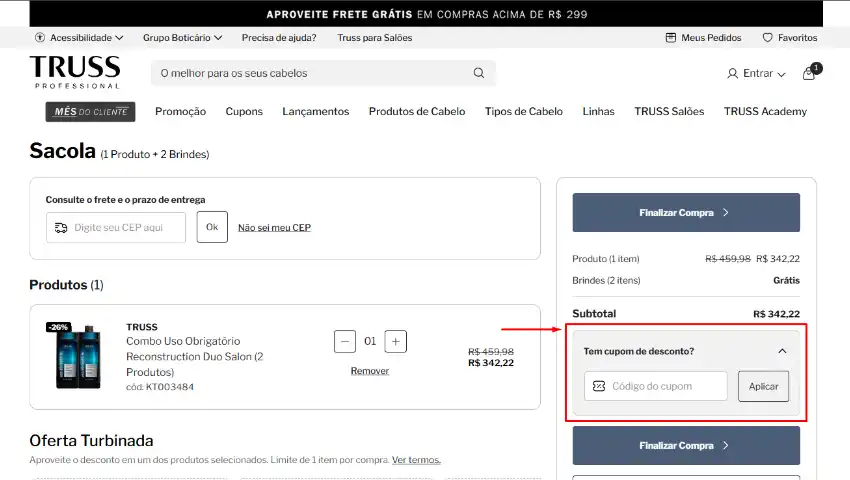The width and height of the screenshot is (850, 480).
Task: Open the Acessibilidade dropdown
Action: (79, 37)
